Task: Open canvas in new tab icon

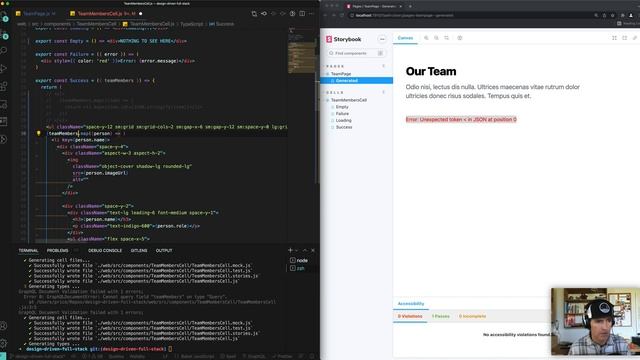Action: [624, 38]
